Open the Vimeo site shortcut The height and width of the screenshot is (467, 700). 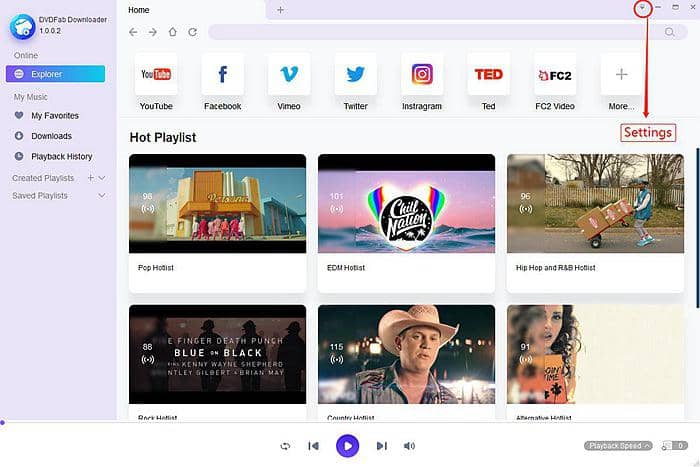[289, 75]
